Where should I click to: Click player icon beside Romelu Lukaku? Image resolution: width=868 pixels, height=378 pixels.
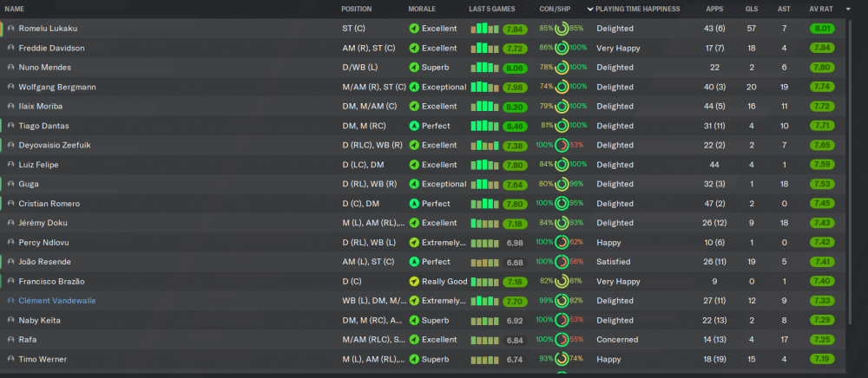11,29
